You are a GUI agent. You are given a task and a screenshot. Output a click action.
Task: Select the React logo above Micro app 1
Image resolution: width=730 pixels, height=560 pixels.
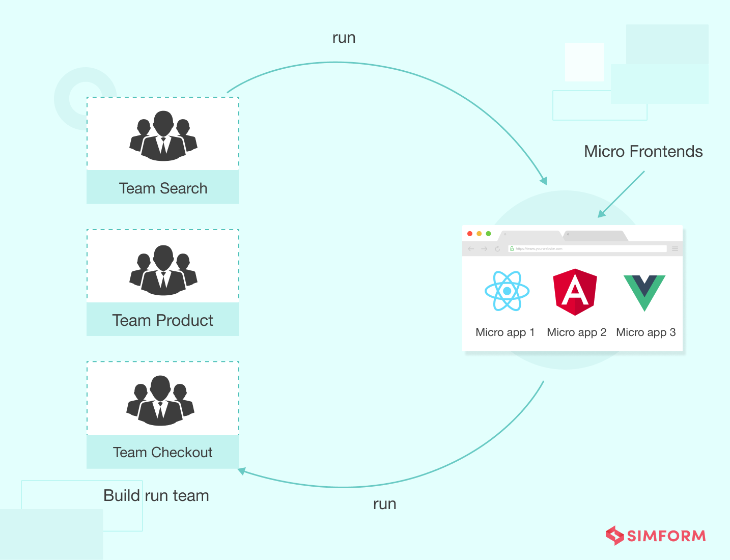point(507,291)
